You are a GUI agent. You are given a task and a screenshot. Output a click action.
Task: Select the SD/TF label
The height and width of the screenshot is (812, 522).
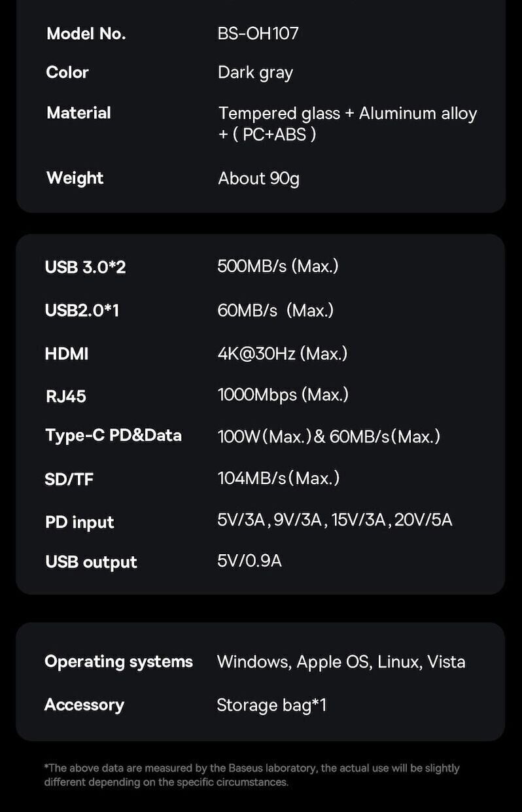coord(69,480)
